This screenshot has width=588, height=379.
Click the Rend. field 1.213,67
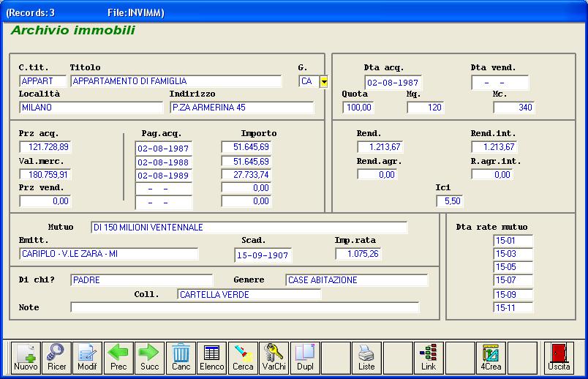pos(380,147)
